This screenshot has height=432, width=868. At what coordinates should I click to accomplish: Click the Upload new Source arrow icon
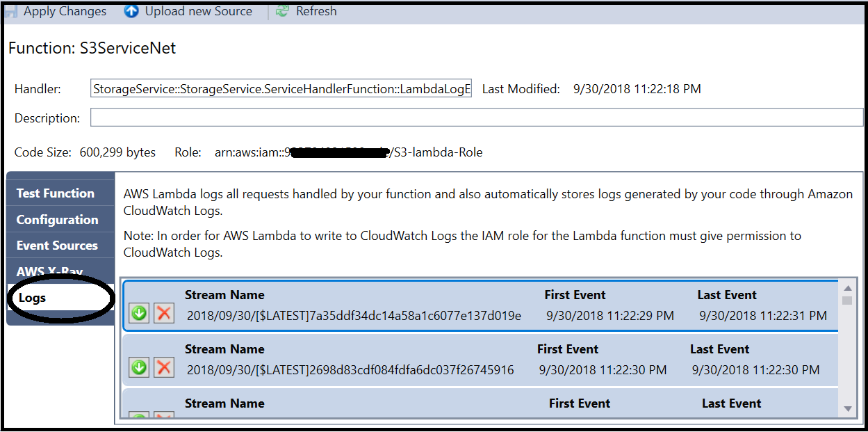pyautogui.click(x=131, y=11)
